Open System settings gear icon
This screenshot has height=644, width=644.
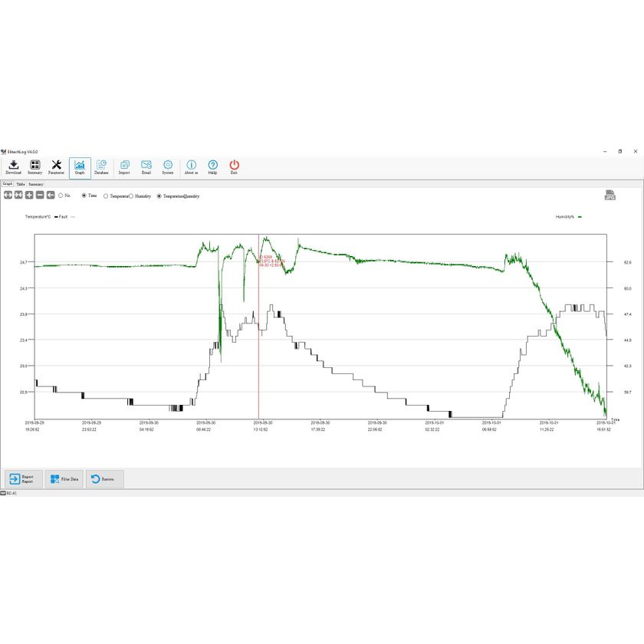coord(168,167)
